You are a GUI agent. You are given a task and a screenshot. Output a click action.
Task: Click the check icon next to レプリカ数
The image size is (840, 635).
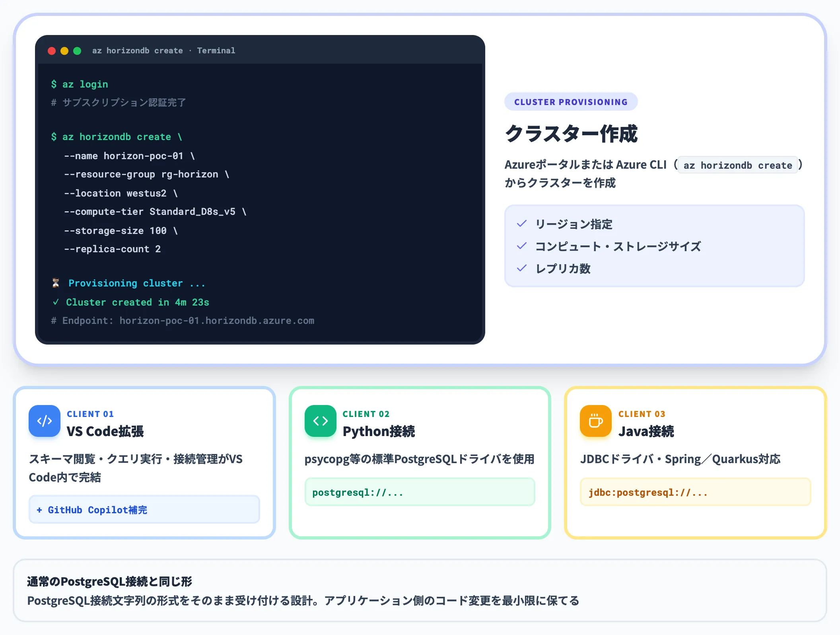pyautogui.click(x=521, y=268)
